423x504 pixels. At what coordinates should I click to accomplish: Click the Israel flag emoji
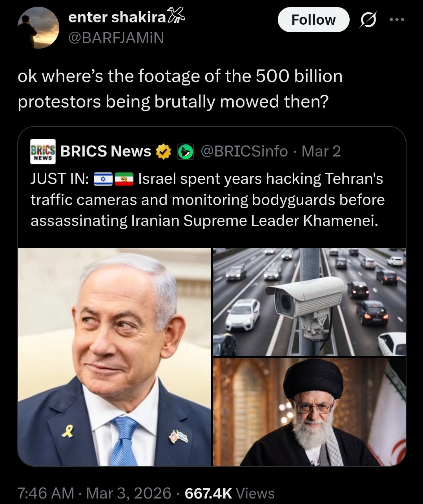click(x=103, y=179)
